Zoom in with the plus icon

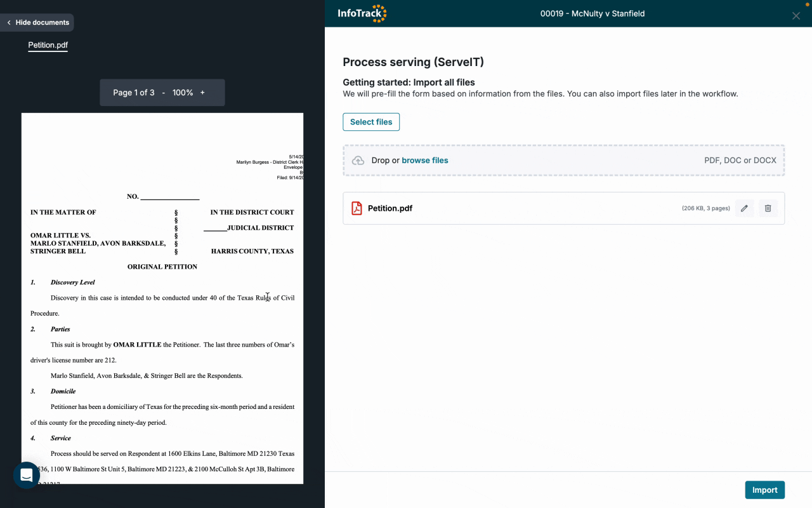click(202, 93)
